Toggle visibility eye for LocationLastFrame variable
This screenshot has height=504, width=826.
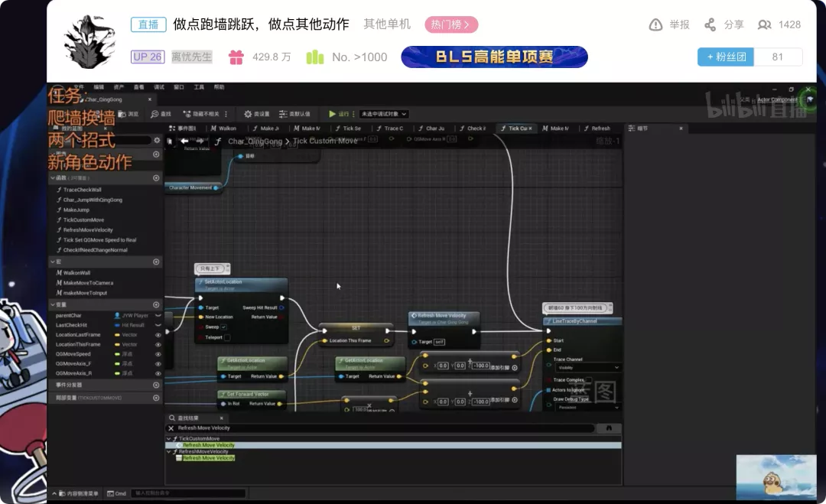[x=158, y=335]
